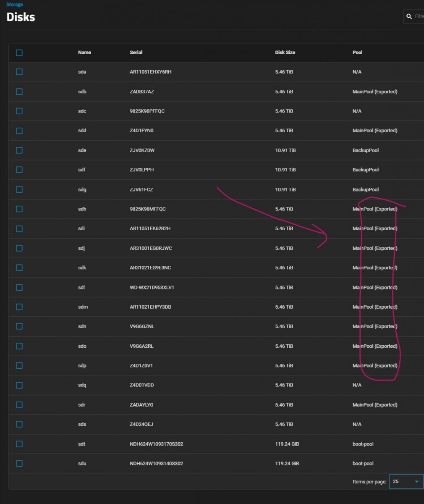Click serial WD-WX21D953XLV1 in the table
The height and width of the screenshot is (504, 424).
[152, 287]
